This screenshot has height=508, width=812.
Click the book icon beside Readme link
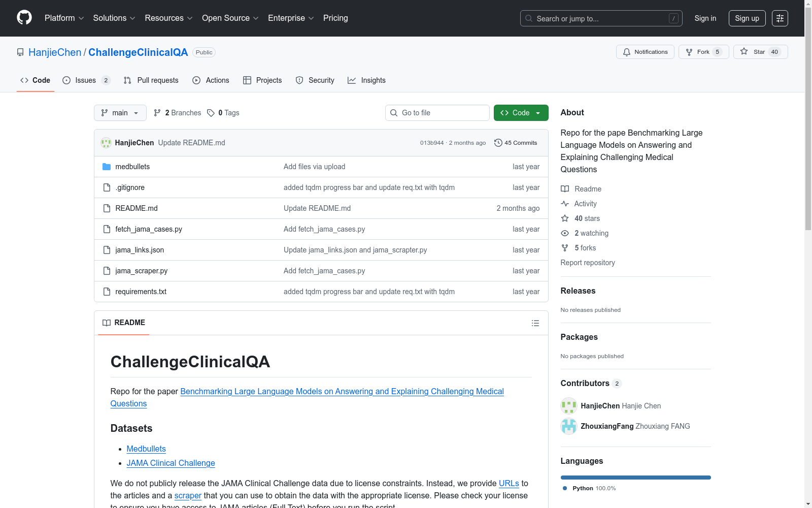[x=565, y=189]
